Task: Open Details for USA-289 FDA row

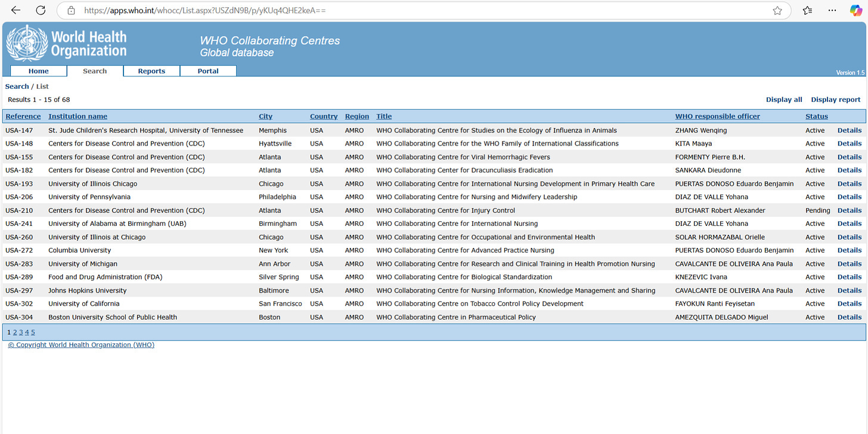Action: coord(850,277)
